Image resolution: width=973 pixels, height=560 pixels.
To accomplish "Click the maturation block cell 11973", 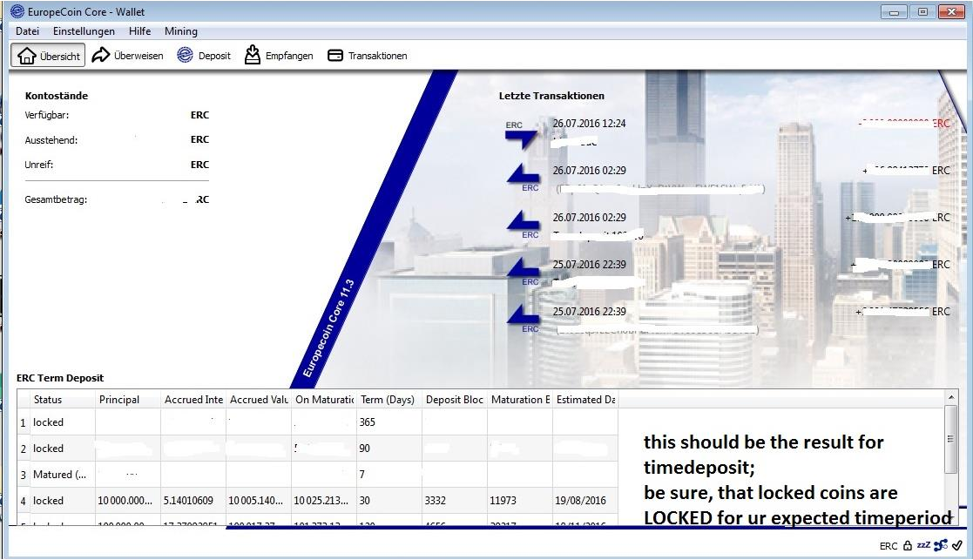I will [520, 501].
